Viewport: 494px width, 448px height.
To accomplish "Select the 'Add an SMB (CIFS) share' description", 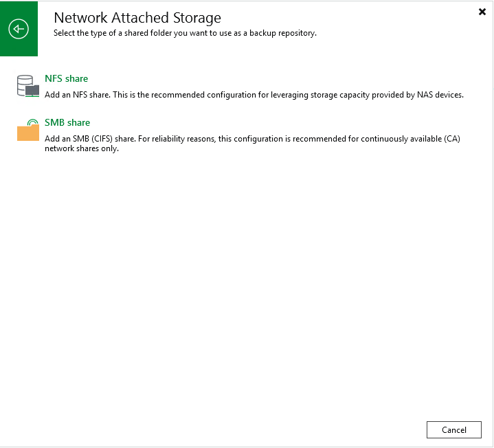I will (x=252, y=144).
